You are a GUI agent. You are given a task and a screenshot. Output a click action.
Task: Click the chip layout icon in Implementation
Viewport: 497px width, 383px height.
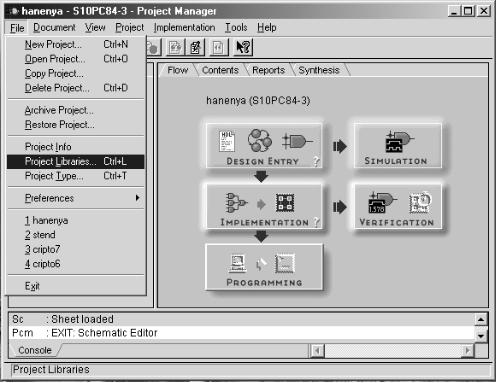click(285, 203)
